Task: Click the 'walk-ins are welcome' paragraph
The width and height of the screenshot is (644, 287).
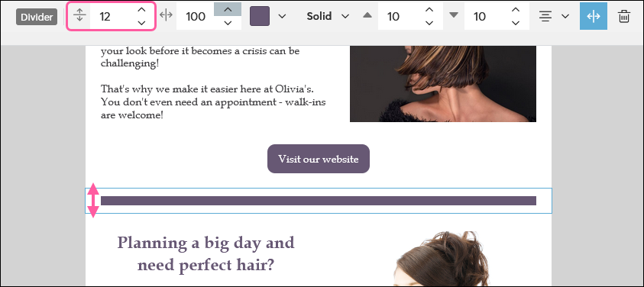Action: [213, 102]
